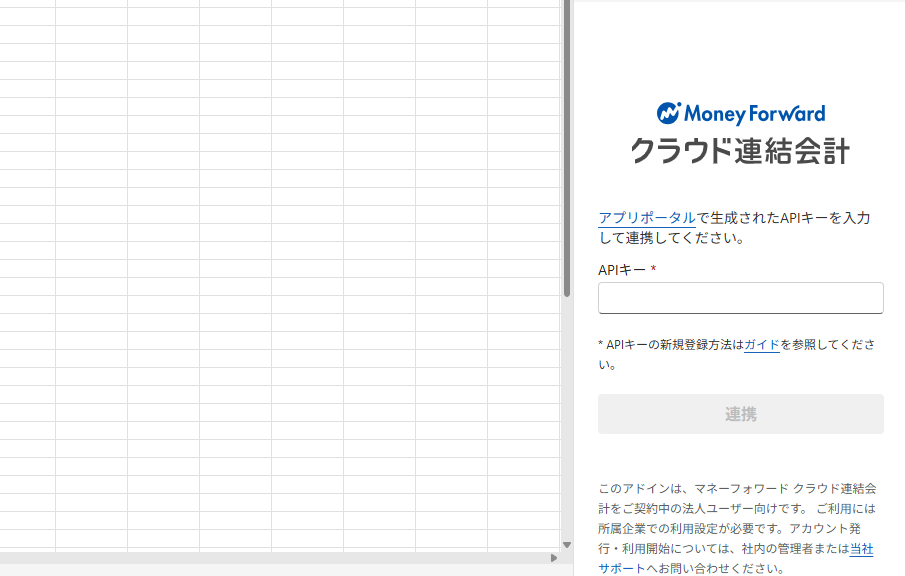Open the アプリポータル link
The image size is (905, 576).
(646, 218)
